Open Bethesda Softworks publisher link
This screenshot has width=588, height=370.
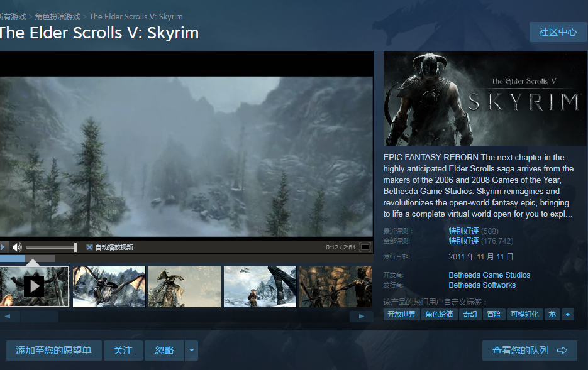click(x=482, y=285)
